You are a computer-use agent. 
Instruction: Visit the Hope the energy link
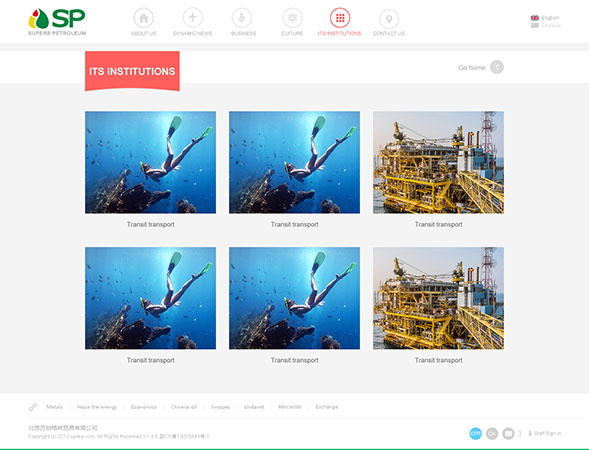tap(97, 407)
